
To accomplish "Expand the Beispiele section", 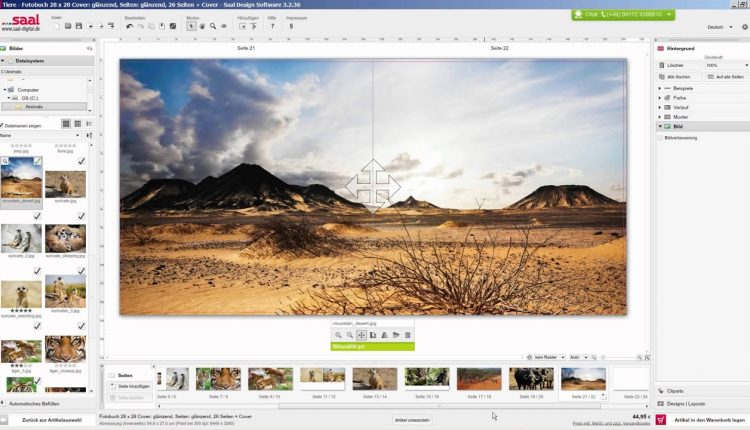I will (x=660, y=88).
